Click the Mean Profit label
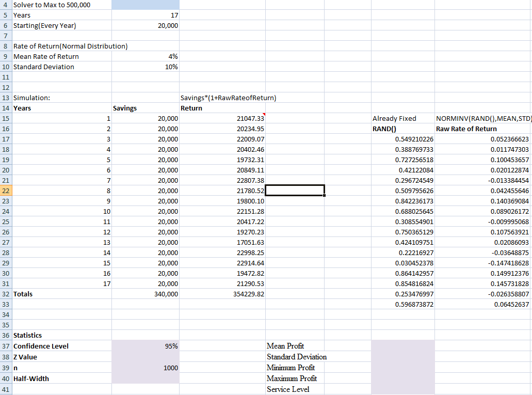 click(285, 346)
